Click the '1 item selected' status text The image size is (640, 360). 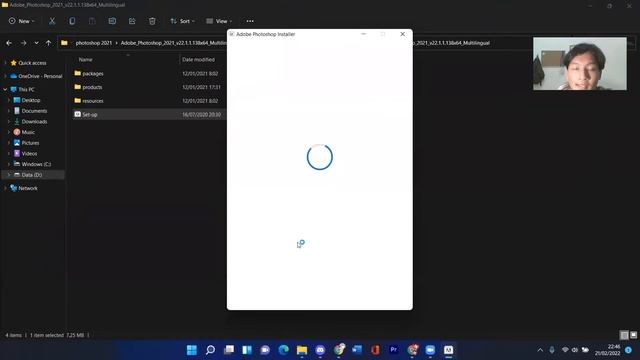[47, 335]
